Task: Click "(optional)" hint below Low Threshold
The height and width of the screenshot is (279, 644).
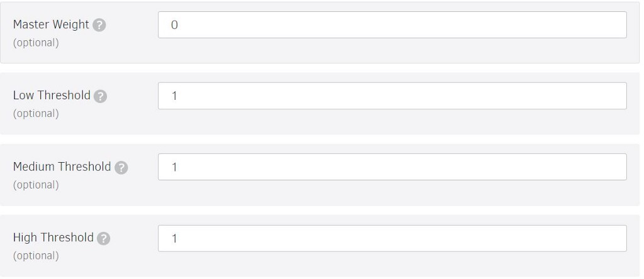Action: pos(36,113)
